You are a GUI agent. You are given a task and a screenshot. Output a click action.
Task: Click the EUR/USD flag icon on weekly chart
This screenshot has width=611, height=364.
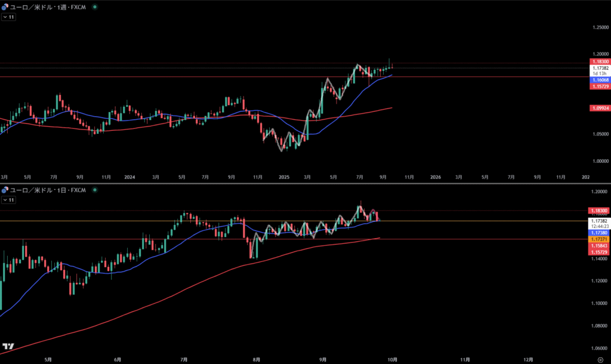[5, 7]
